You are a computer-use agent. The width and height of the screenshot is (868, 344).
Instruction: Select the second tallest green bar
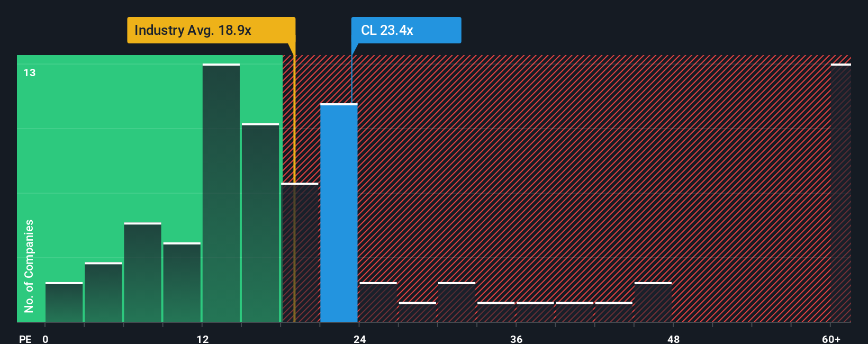point(260,223)
